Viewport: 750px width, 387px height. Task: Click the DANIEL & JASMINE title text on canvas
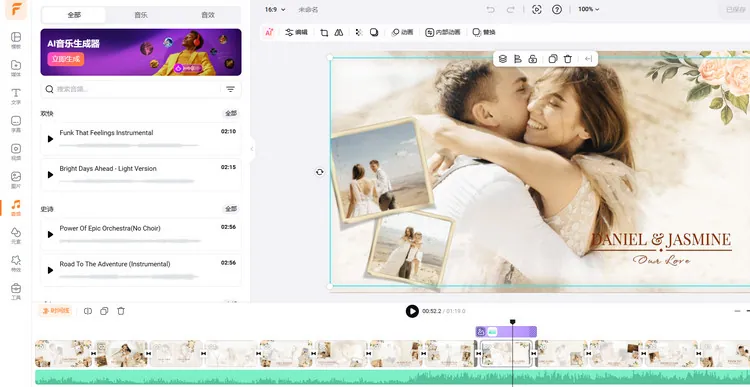(x=661, y=240)
